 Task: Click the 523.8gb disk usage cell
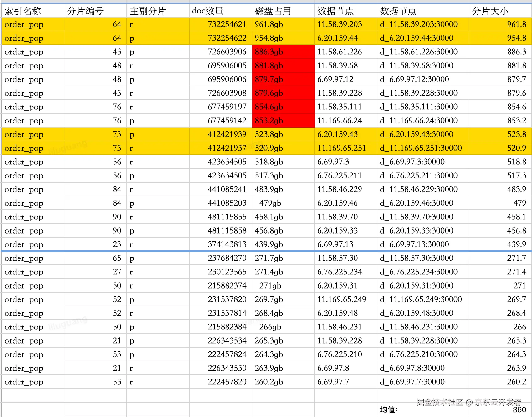(283, 134)
